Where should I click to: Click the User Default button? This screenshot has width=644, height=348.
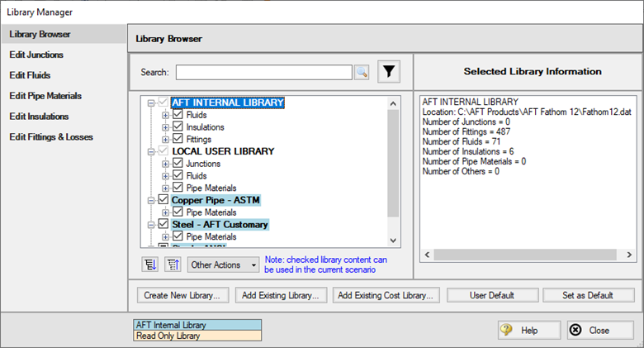pos(492,295)
